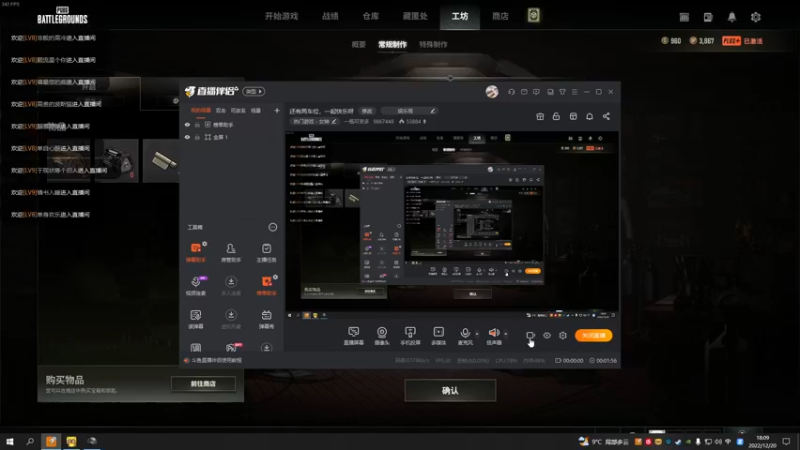This screenshot has height=450, width=800.
Task: Open customer service headset icon in the title bar
Action: point(511,92)
